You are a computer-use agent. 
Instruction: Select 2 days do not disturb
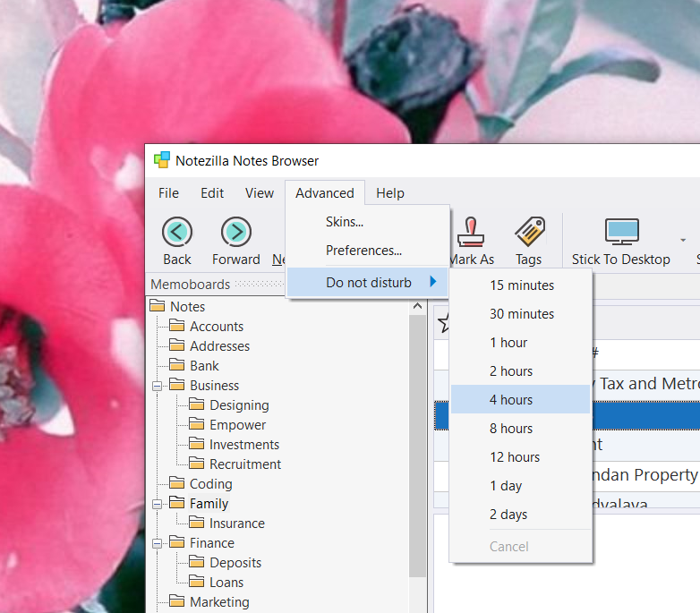click(521, 514)
